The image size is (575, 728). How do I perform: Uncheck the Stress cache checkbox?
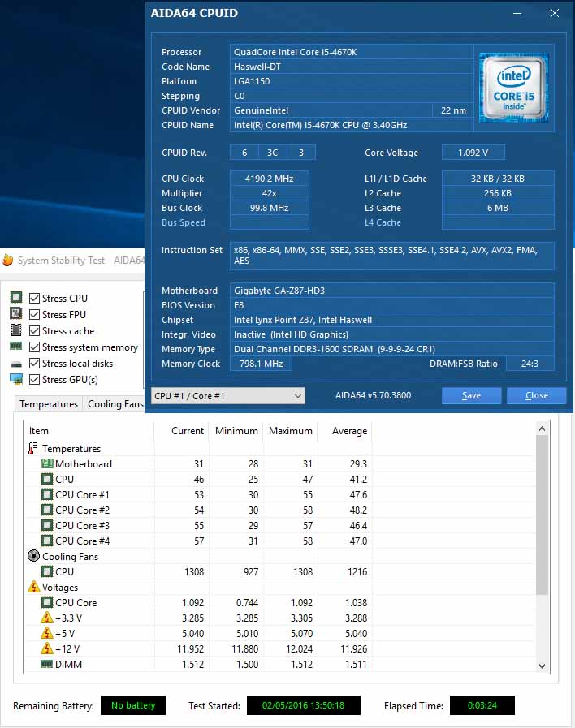coord(34,330)
